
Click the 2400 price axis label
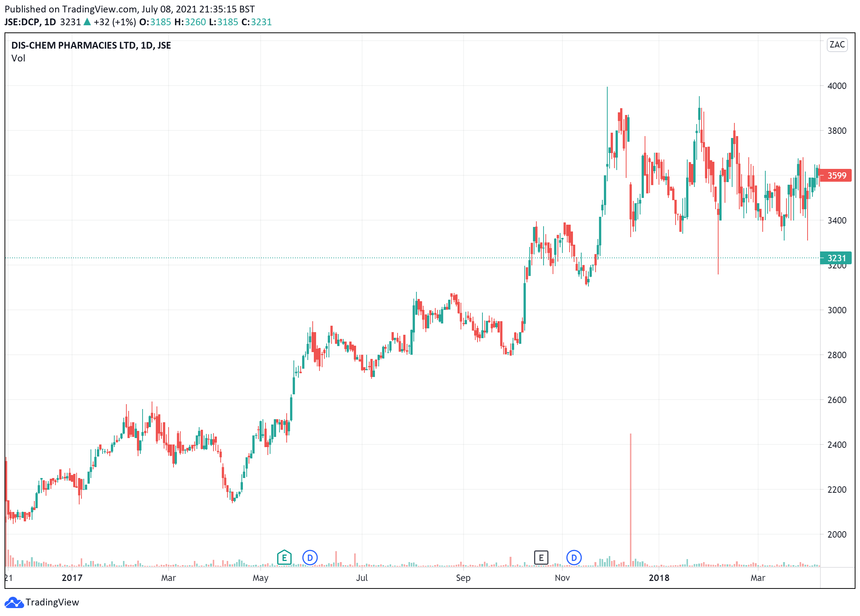(837, 444)
